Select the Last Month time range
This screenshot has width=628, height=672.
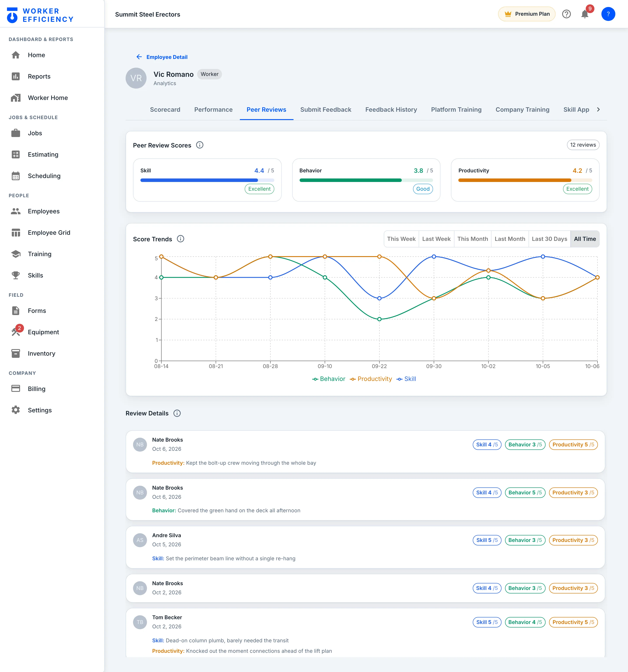[x=510, y=239]
